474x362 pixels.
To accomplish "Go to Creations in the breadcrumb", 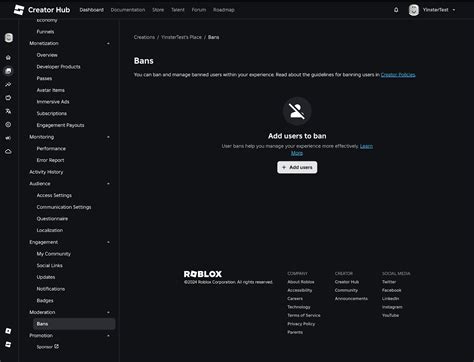I will tap(144, 37).
